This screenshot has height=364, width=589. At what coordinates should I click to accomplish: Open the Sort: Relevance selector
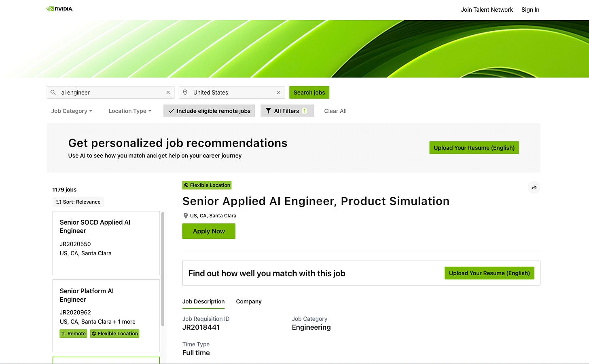78,202
